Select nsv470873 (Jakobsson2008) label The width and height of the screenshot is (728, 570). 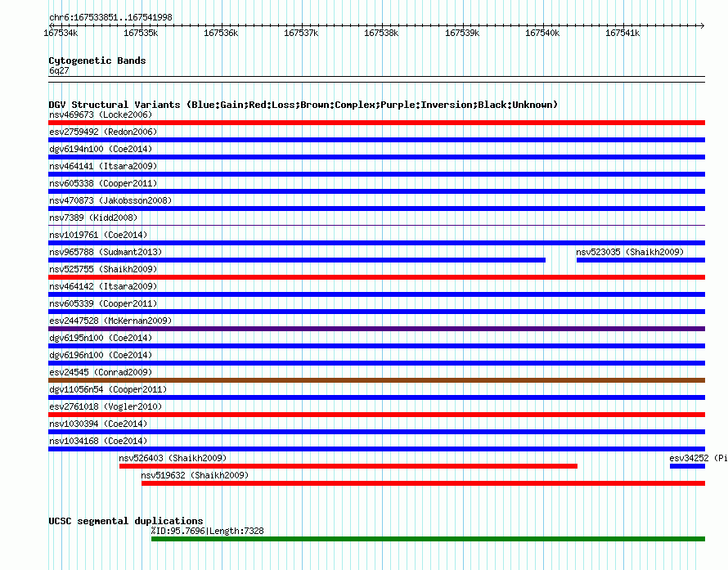point(110,200)
